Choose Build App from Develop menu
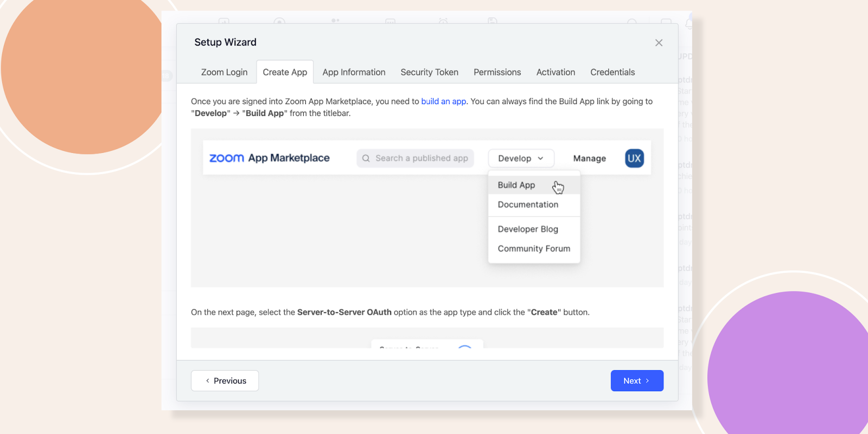Image resolution: width=868 pixels, height=434 pixels. coord(534,185)
